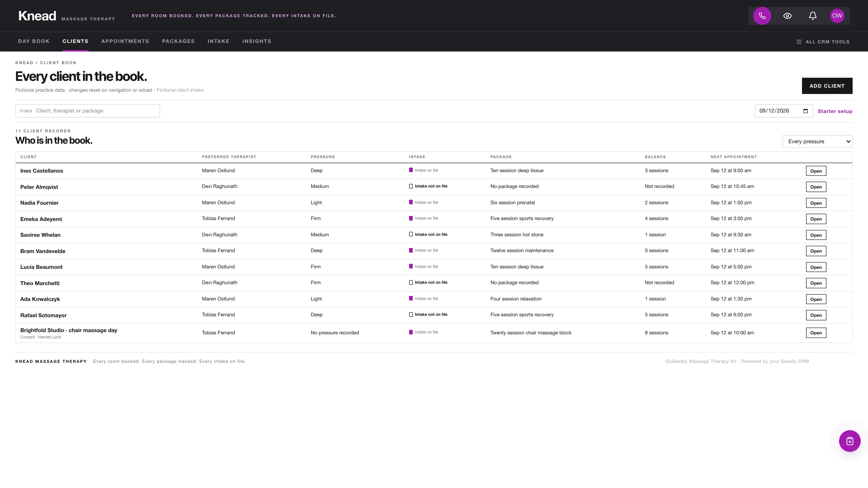
Task: Click intake marker for Brightfold Studio row
Action: tap(411, 332)
